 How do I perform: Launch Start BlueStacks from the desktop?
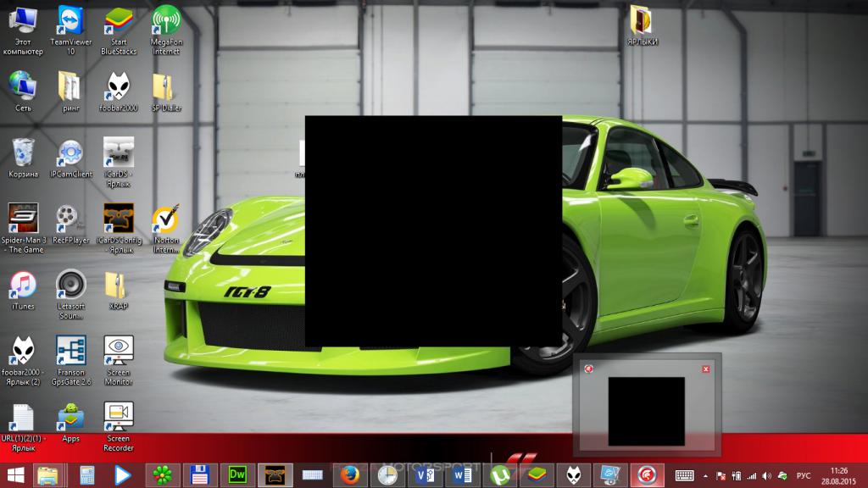click(x=118, y=20)
